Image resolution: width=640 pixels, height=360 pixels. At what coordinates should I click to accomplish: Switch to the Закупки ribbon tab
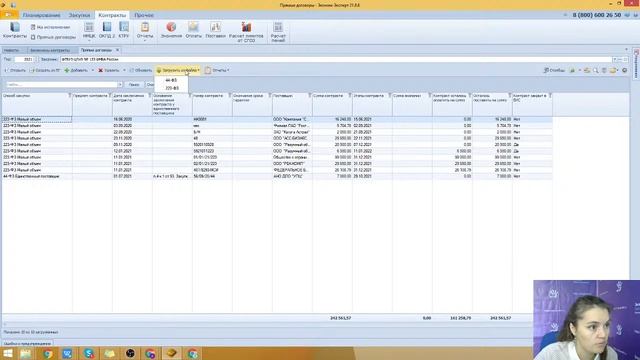point(79,15)
